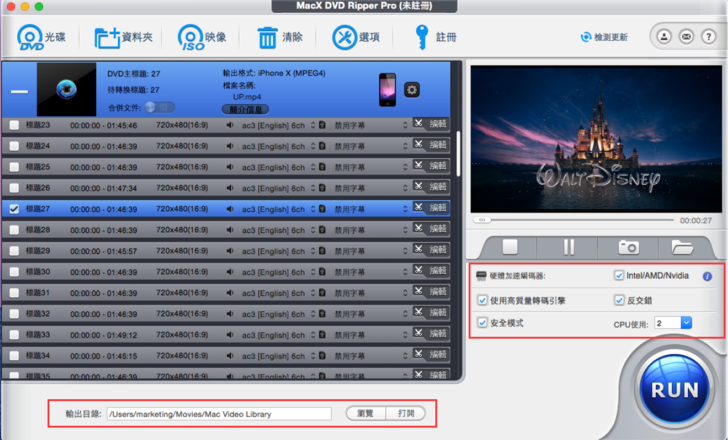This screenshot has width=728, height=440.
Task: Toggle Intel/AMD/Nvidia hardware encoder checkbox
Action: pyautogui.click(x=618, y=276)
